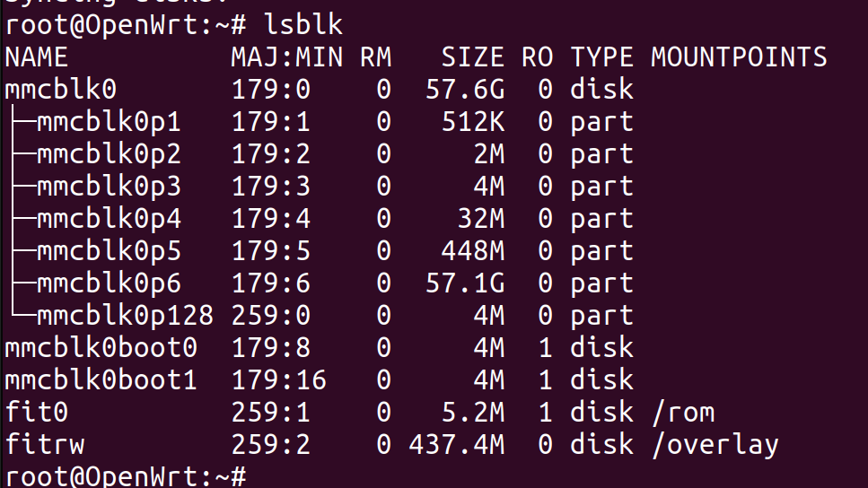This screenshot has width=868, height=488.
Task: Click the 437.4M size value
Action: pos(457,444)
